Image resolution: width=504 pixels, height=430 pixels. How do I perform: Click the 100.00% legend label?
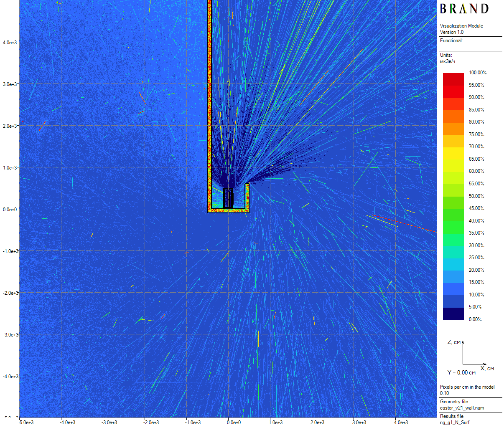click(477, 73)
